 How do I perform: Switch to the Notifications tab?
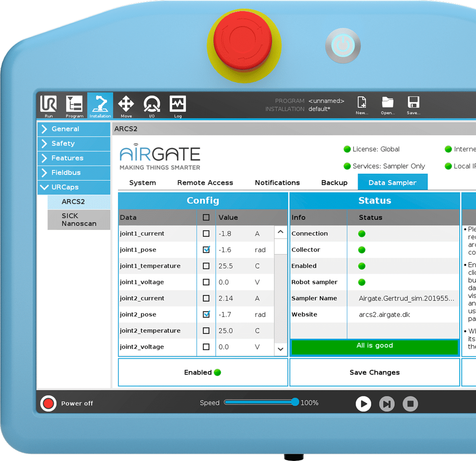click(277, 182)
